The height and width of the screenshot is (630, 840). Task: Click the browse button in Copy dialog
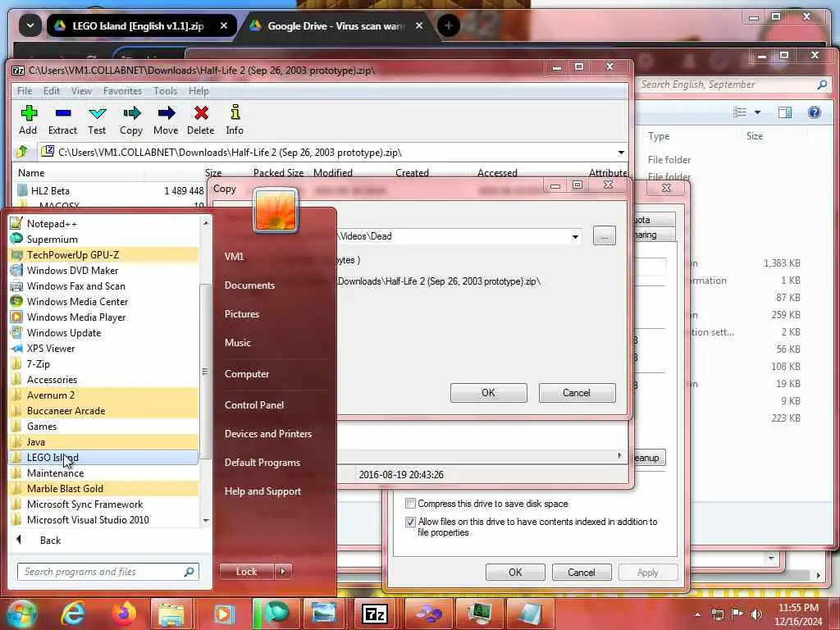(x=605, y=236)
